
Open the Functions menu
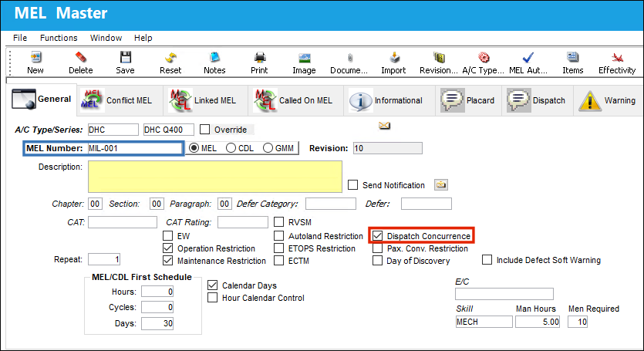(59, 38)
